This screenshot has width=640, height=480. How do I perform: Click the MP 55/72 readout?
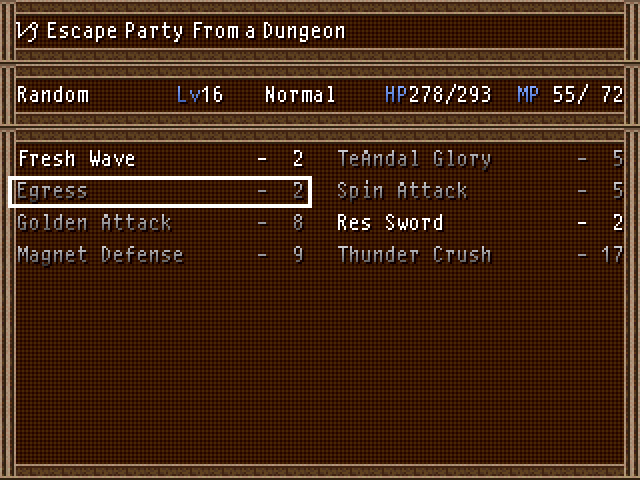570,95
